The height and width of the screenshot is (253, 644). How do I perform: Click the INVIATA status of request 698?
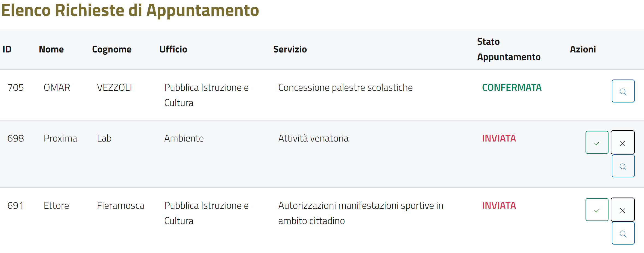499,138
